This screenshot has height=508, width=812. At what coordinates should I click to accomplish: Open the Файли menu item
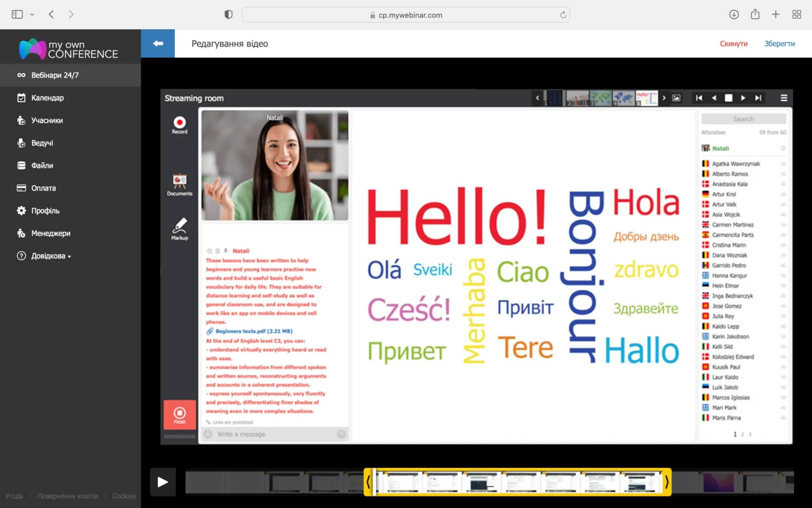(42, 165)
